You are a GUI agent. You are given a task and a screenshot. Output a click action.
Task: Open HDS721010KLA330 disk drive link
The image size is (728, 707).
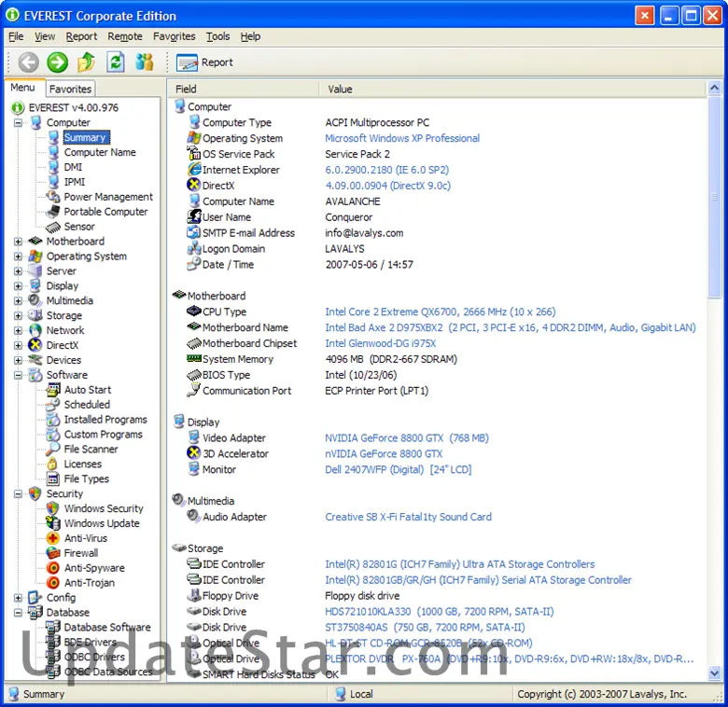pos(440,612)
